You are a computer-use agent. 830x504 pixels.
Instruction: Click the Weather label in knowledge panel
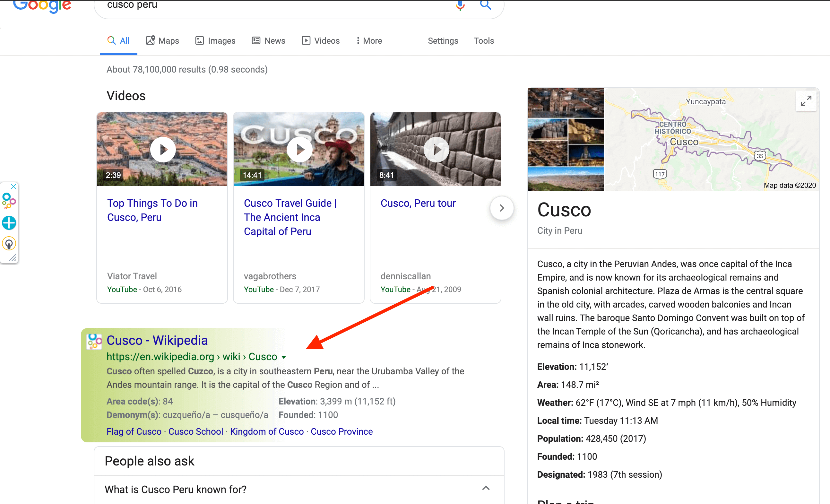555,403
